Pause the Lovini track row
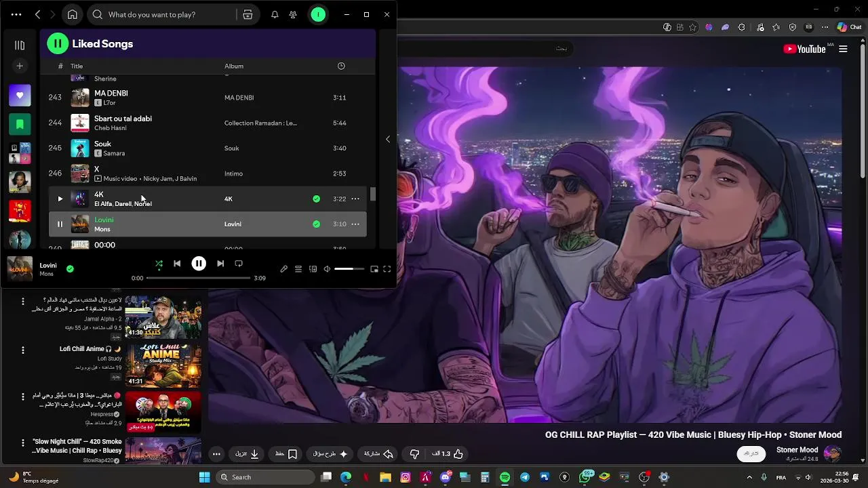 [x=60, y=224]
